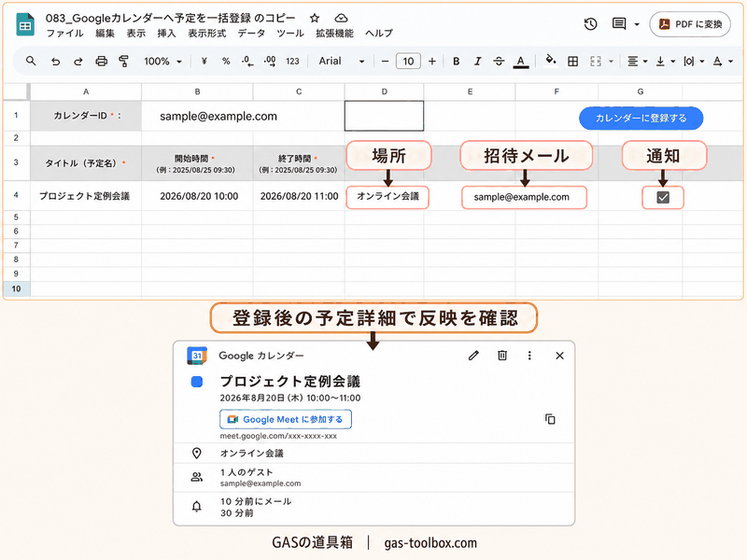
Task: Toggle strikethrough formatting
Action: [x=499, y=61]
